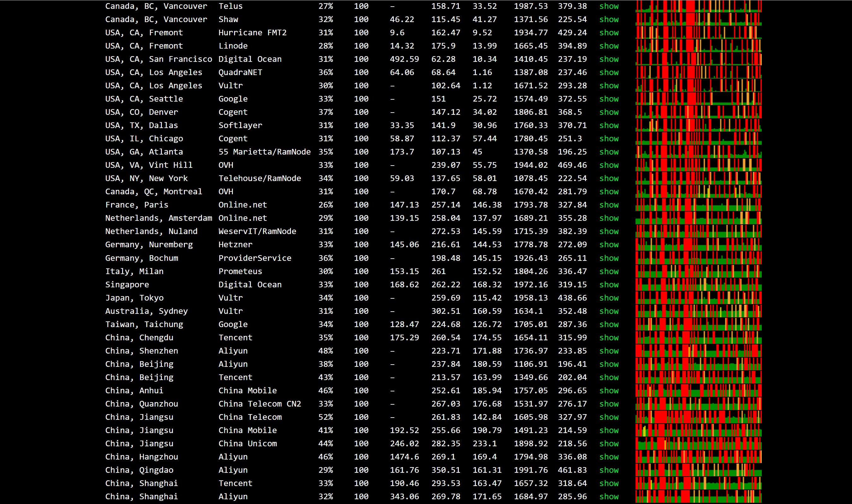Image resolution: width=852 pixels, height=504 pixels.
Task: Click 'show' for Hetzner Nuremberg row
Action: [x=609, y=244]
